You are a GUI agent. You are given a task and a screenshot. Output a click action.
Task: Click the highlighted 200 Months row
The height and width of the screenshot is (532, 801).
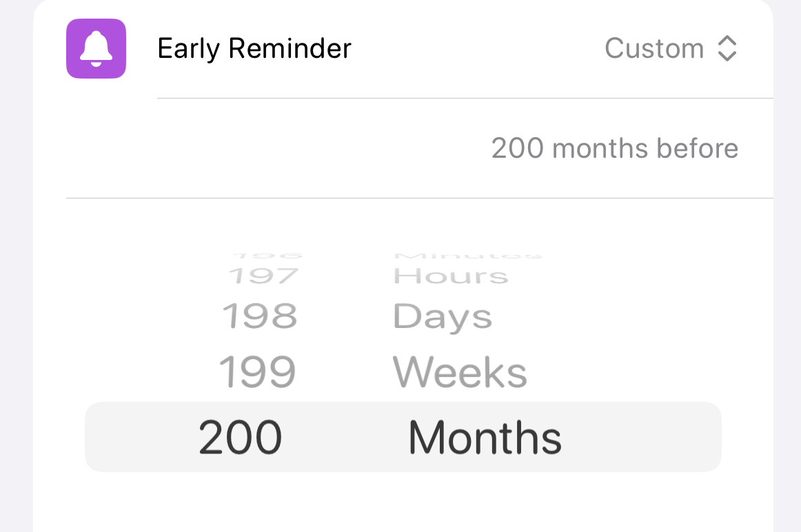click(402, 436)
